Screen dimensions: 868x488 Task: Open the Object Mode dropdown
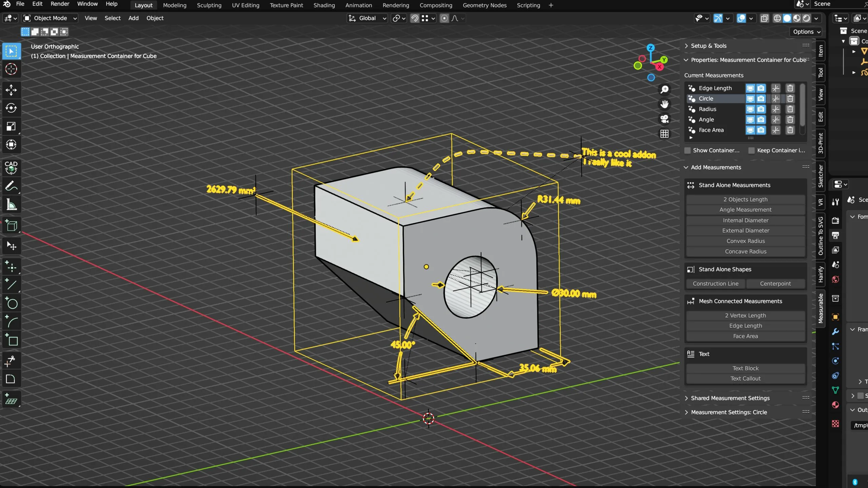tap(50, 18)
